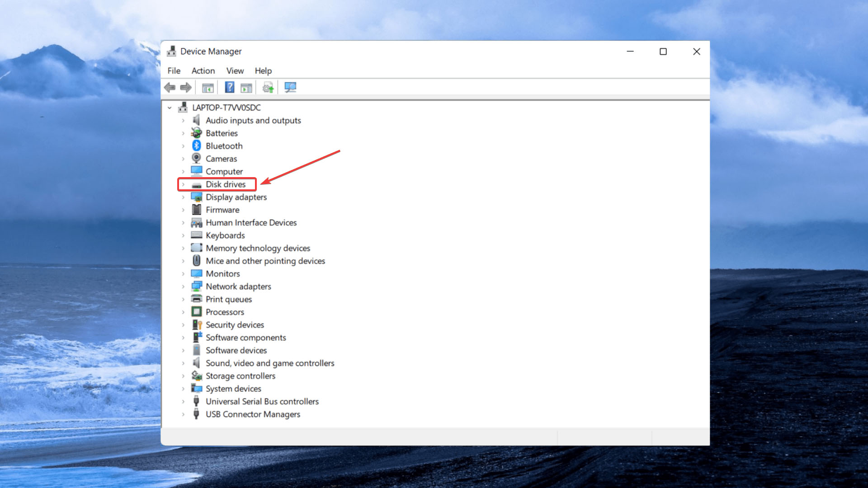Toggle Bluetooth devices tree node
The image size is (868, 488).
point(183,145)
